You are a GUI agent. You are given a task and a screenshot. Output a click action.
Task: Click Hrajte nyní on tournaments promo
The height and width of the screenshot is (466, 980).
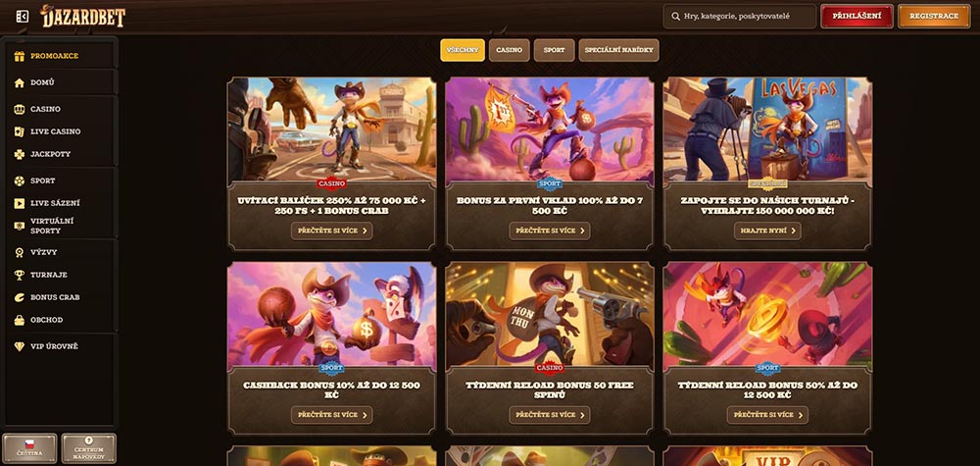pos(767,231)
